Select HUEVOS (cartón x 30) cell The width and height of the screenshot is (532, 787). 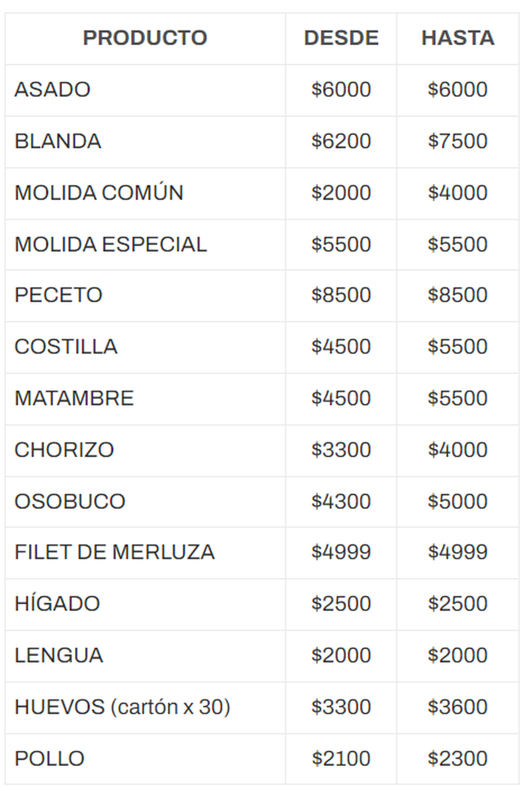pyautogui.click(x=122, y=707)
